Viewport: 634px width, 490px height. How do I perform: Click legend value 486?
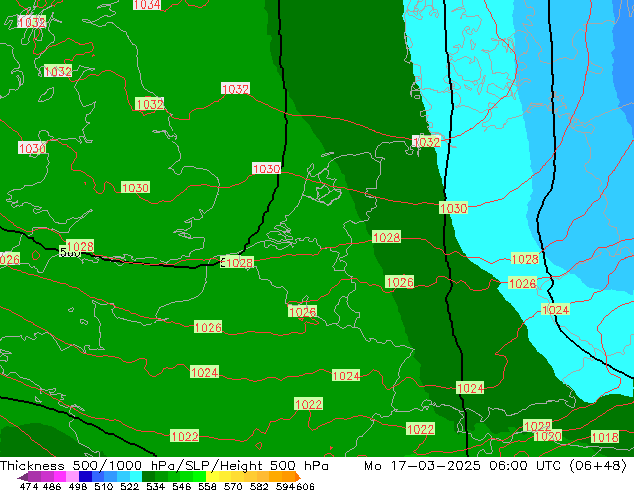[x=52, y=486]
